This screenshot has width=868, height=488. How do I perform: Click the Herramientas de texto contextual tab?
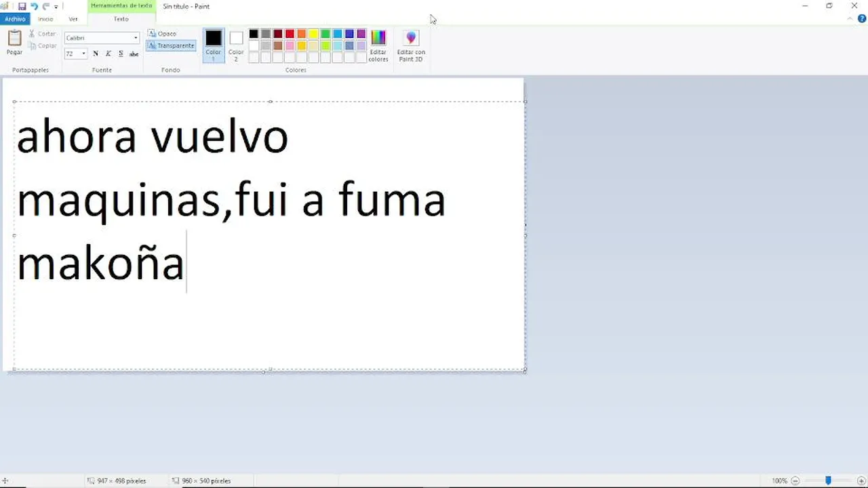coord(121,5)
